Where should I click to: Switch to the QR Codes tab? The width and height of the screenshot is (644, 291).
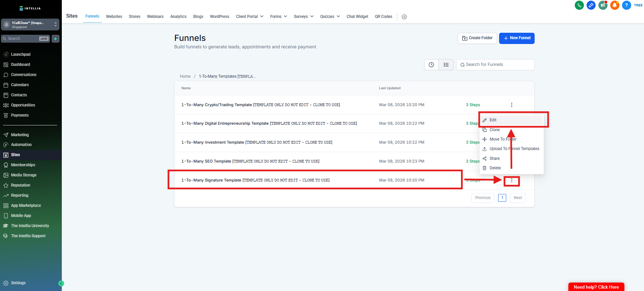pos(384,17)
